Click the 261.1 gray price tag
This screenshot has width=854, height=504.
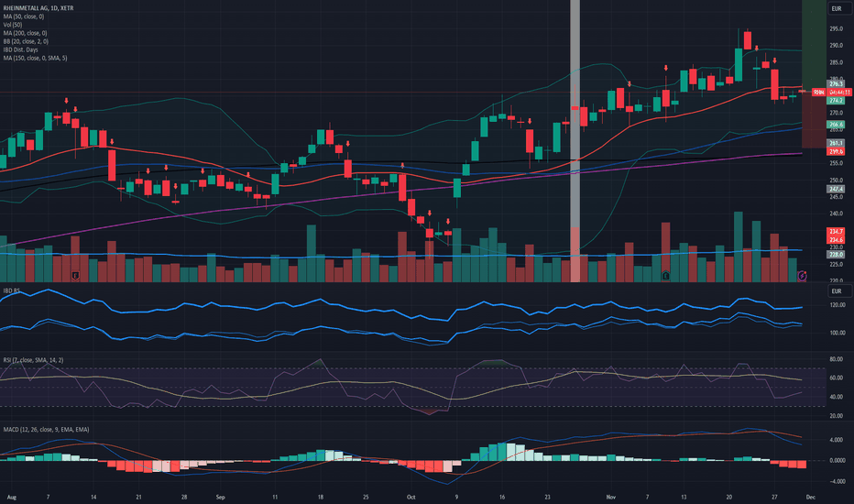click(836, 143)
